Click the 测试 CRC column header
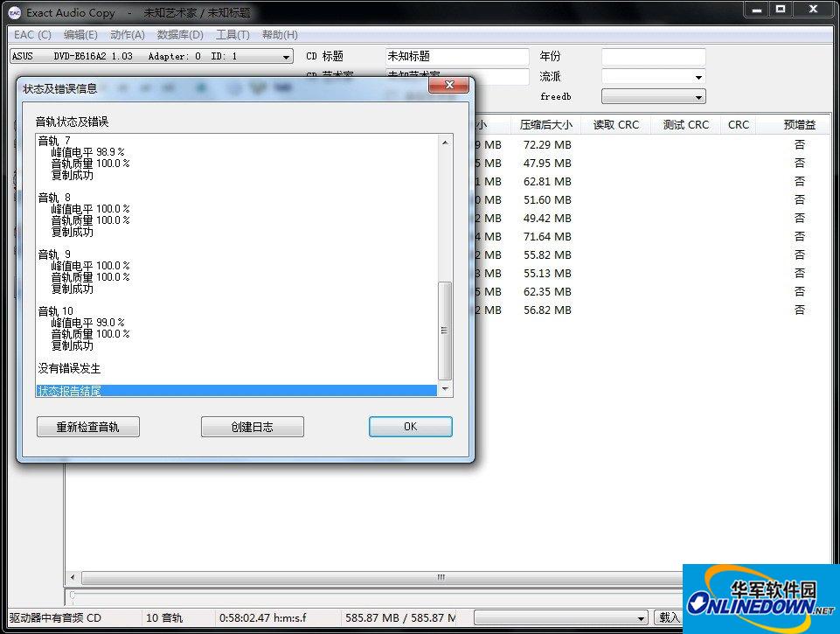 coord(685,125)
